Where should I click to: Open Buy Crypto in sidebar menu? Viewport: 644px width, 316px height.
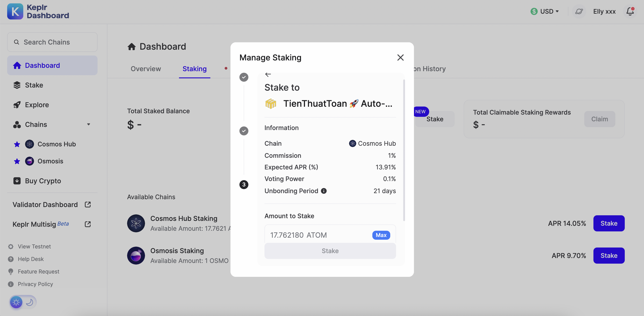click(52, 181)
